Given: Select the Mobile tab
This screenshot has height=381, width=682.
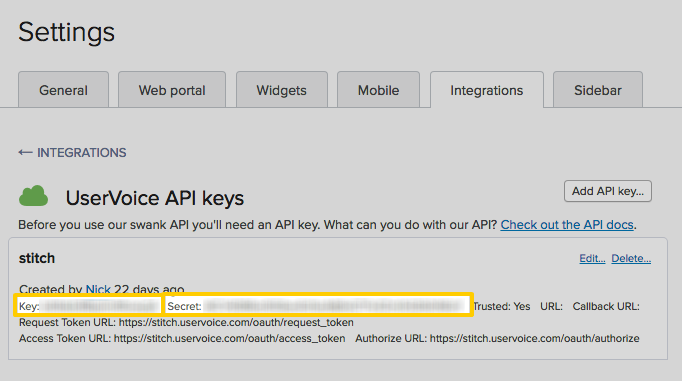Looking at the screenshot, I should click(378, 90).
